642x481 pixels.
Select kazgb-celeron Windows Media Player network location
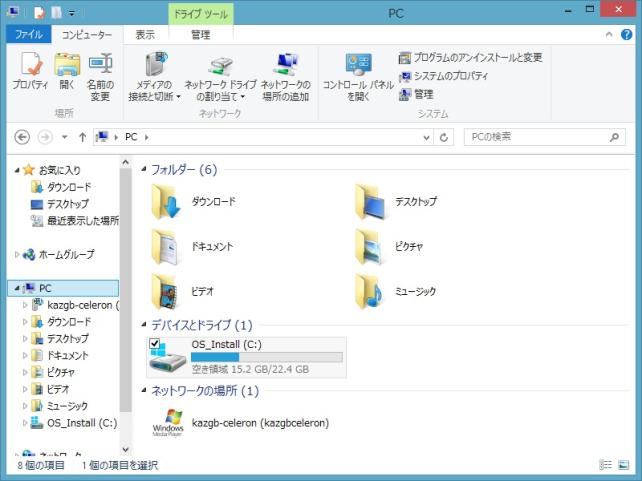(241, 423)
